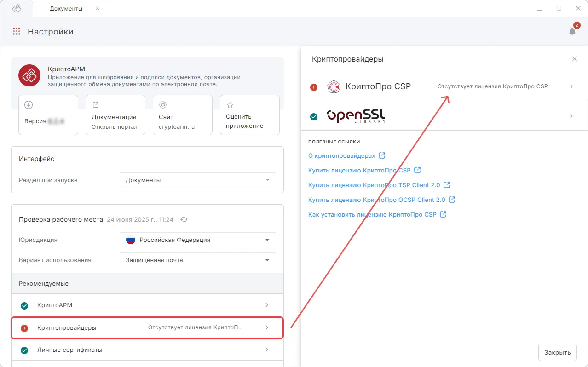Click the Закрыть button
Viewport: 588px width, 367px height.
click(x=558, y=352)
